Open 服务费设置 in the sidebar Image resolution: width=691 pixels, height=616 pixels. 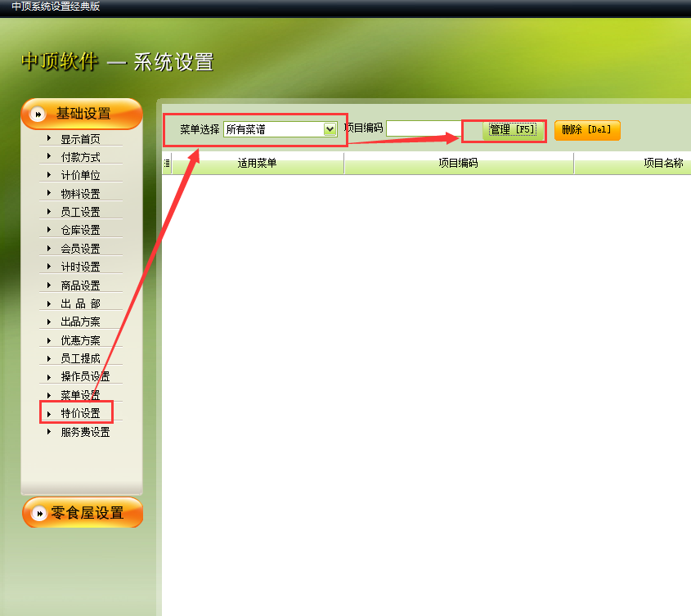(84, 432)
